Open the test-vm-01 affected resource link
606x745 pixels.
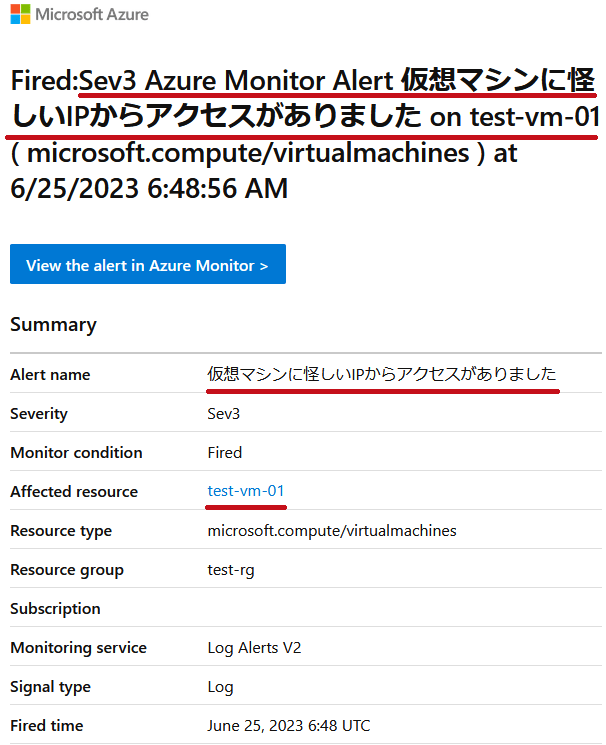pos(246,491)
